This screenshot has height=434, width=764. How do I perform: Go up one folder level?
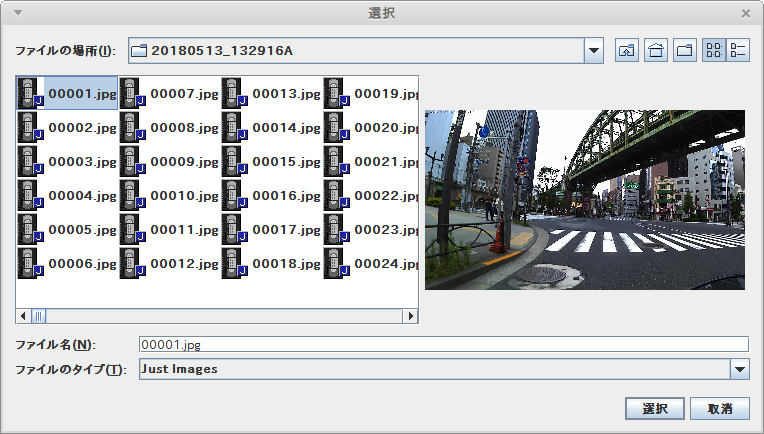click(627, 50)
